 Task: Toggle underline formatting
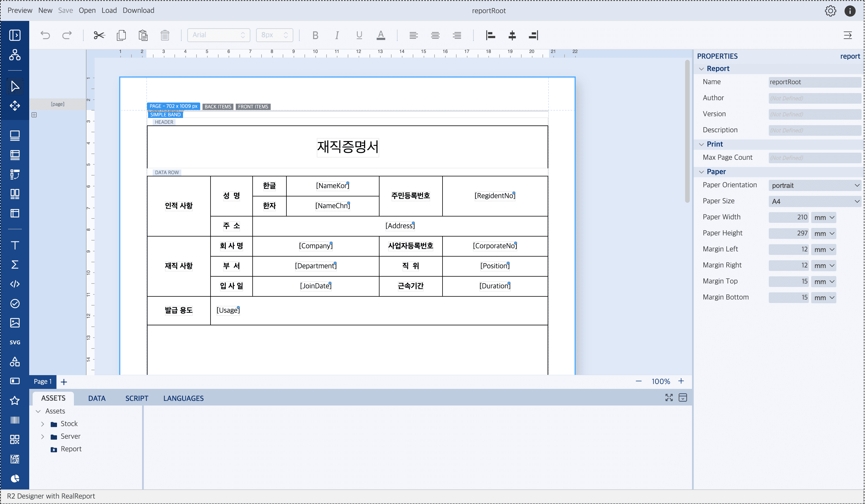point(359,35)
